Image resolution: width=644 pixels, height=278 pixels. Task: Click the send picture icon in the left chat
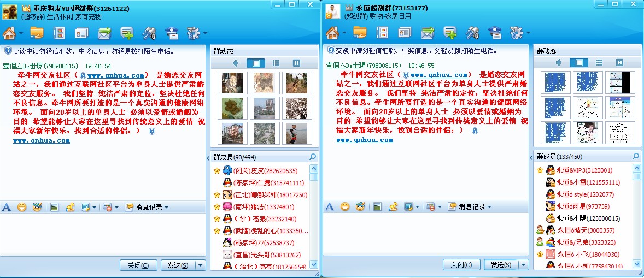(x=54, y=207)
